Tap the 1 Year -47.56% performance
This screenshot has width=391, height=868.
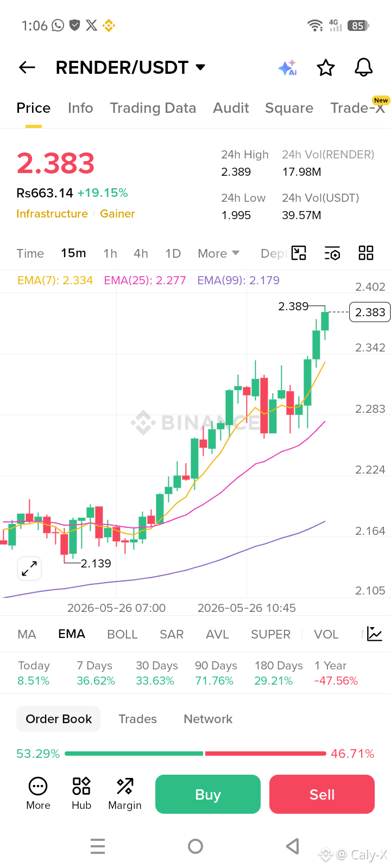[x=336, y=673]
